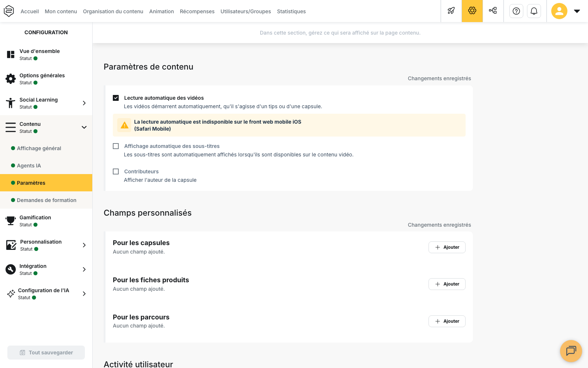
Task: Open the Statistiques menu
Action: pyautogui.click(x=291, y=11)
